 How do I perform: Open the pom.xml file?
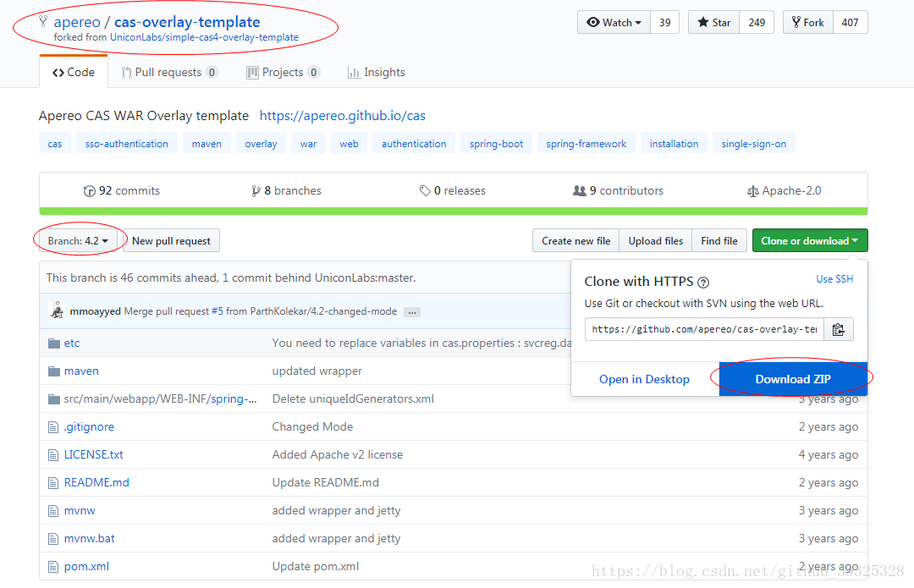point(86,567)
